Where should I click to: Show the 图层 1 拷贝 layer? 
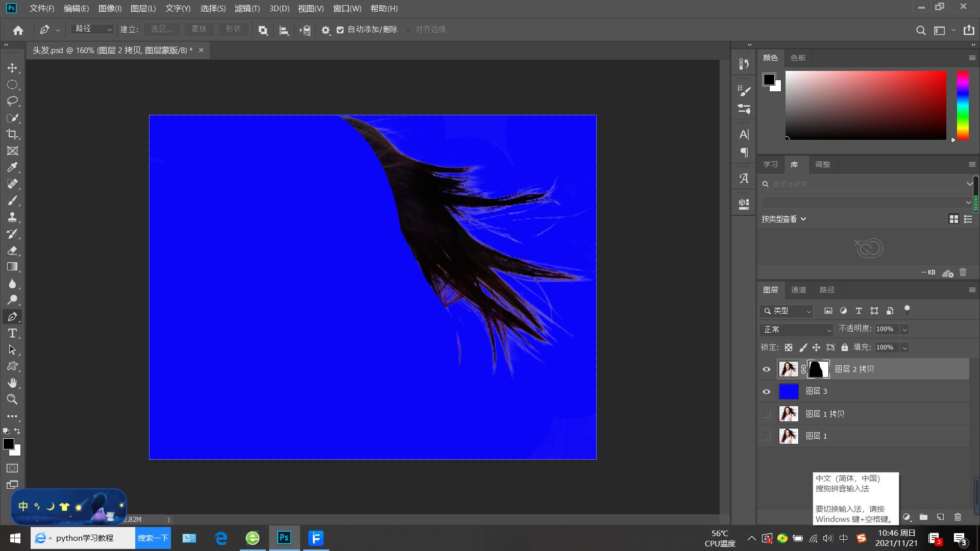pos(766,414)
